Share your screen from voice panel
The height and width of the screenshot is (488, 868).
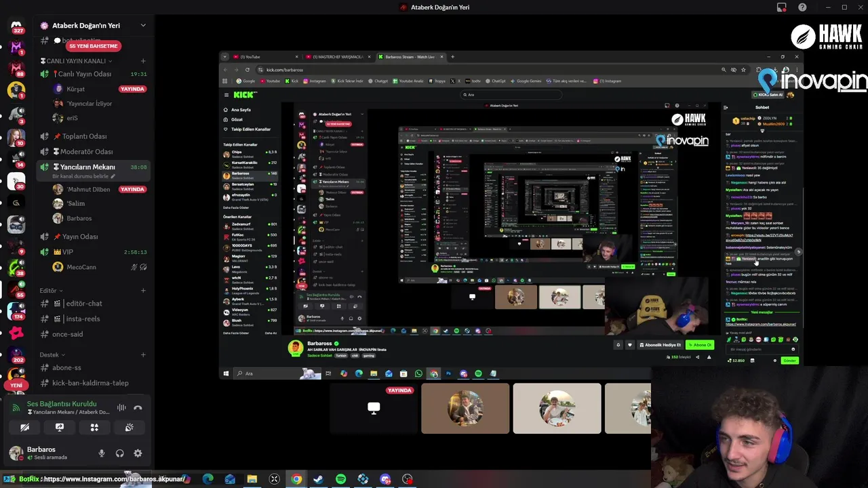(x=60, y=428)
